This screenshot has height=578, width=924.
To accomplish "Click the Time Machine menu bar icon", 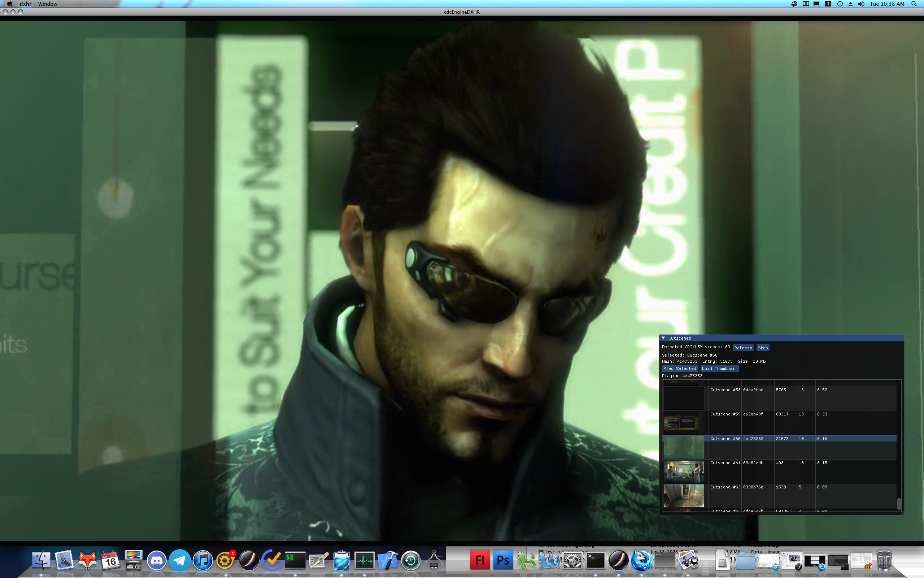I will tap(840, 4).
